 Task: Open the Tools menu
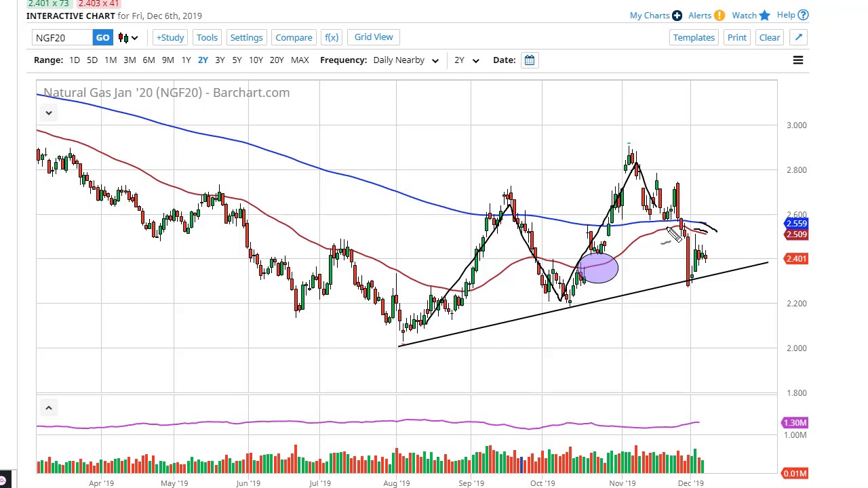[x=207, y=37]
